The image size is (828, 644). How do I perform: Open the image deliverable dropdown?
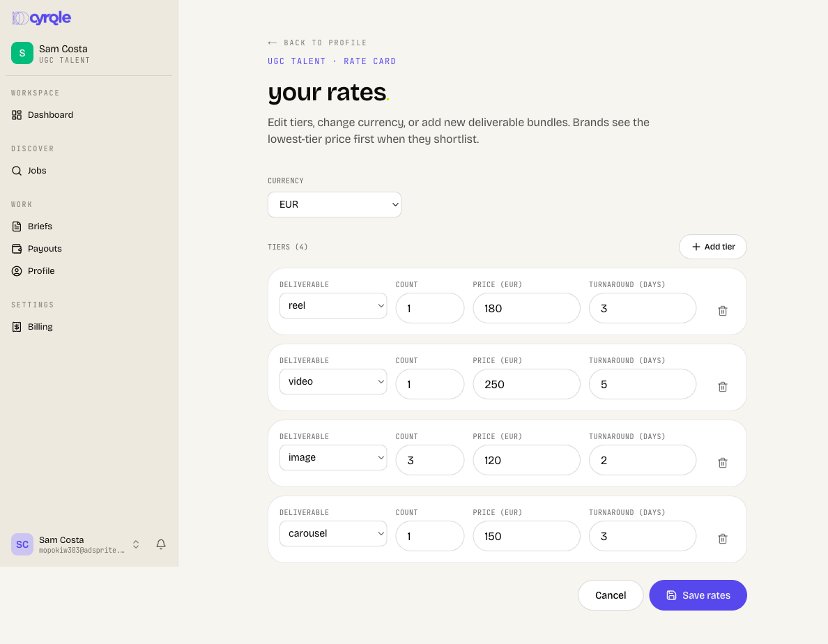pyautogui.click(x=333, y=458)
